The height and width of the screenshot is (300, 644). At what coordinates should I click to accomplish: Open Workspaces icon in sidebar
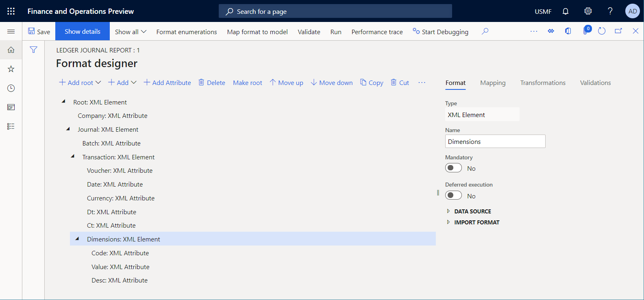pos(11,107)
